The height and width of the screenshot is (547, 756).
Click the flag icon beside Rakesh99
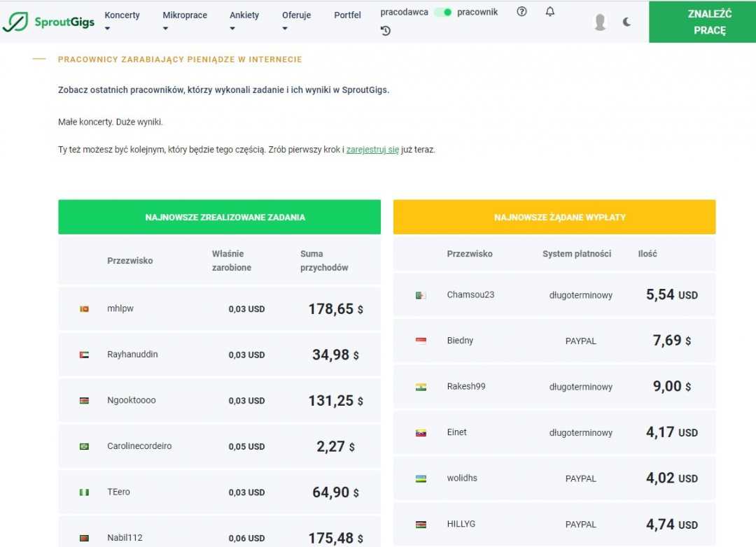click(x=421, y=387)
